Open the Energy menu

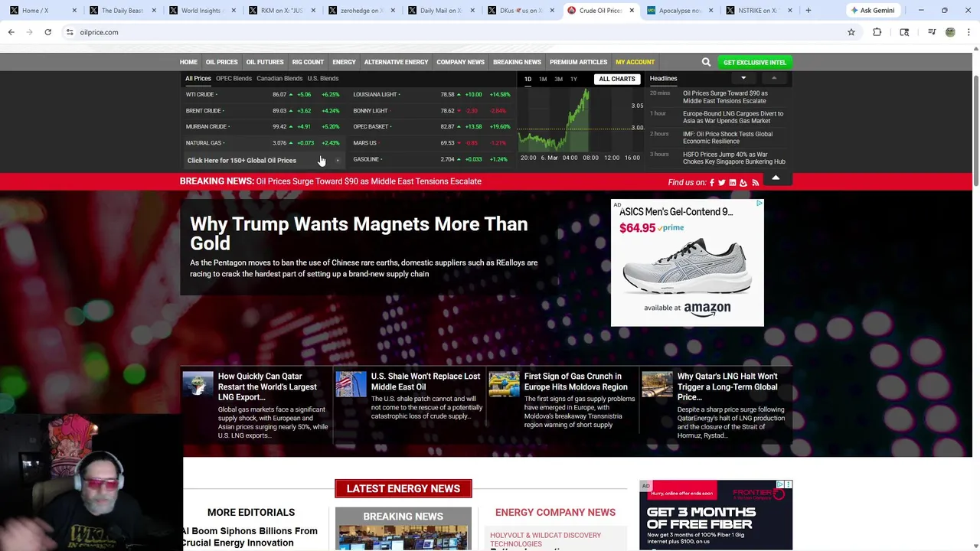(x=344, y=62)
